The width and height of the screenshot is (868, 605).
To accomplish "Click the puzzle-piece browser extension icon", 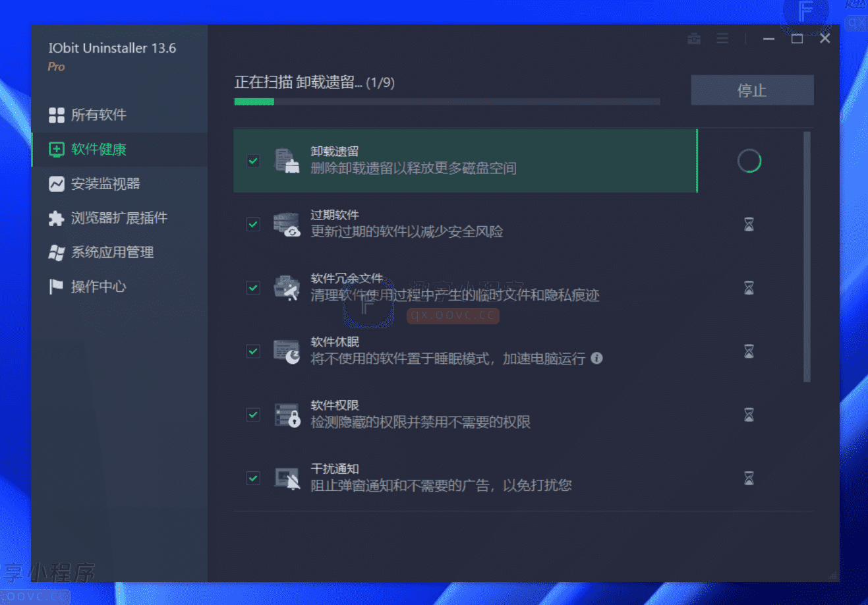I will pyautogui.click(x=57, y=218).
